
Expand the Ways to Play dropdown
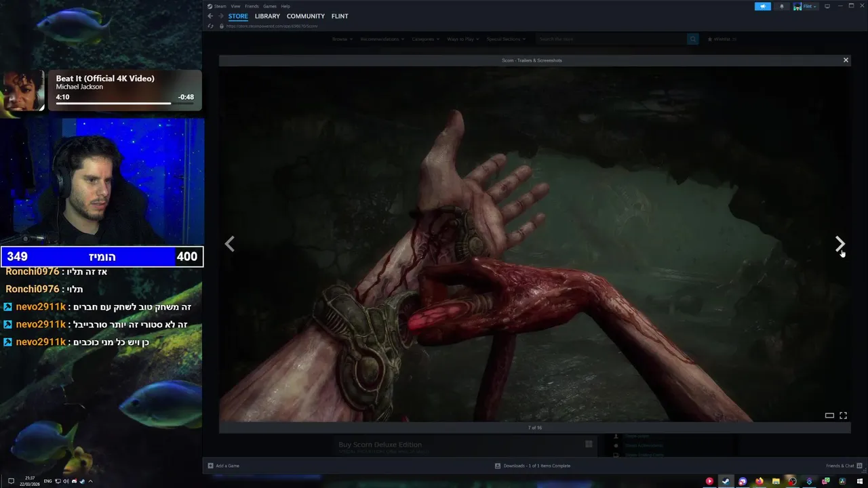pos(462,39)
